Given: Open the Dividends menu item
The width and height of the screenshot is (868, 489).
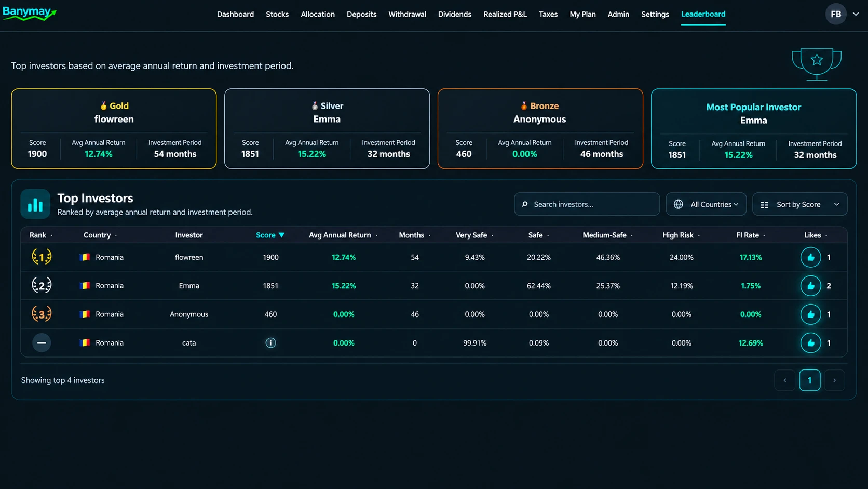Looking at the screenshot, I should (454, 14).
